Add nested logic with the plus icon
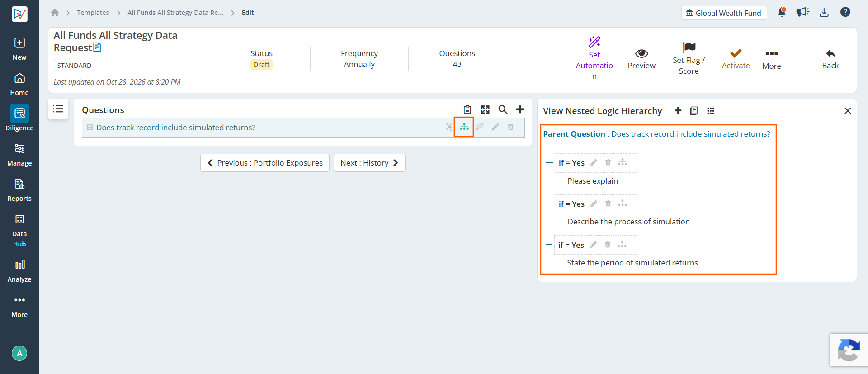This screenshot has width=868, height=374. tap(678, 111)
